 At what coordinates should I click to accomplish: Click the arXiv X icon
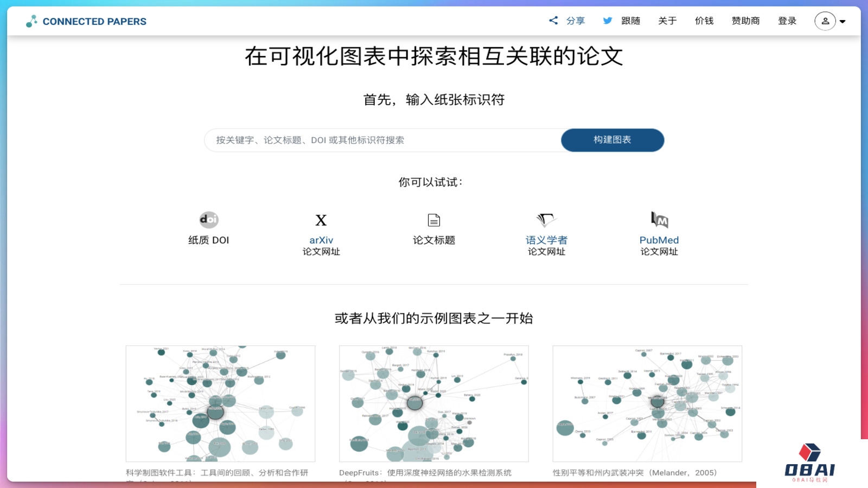(x=321, y=220)
